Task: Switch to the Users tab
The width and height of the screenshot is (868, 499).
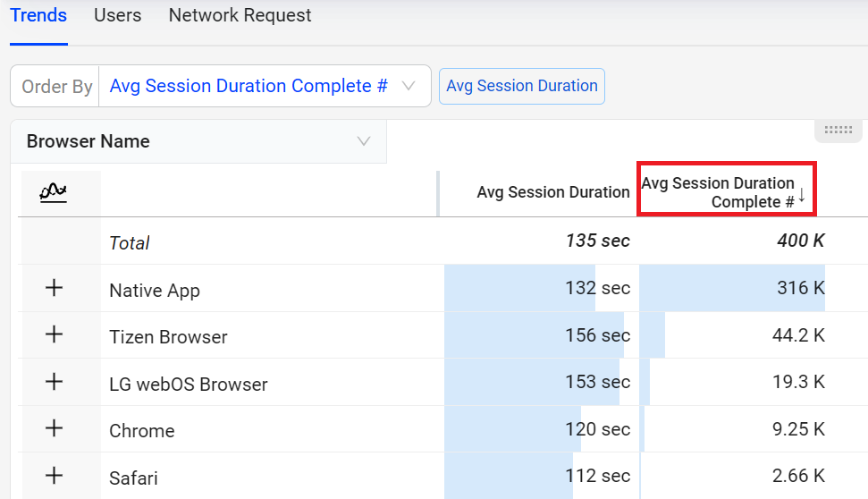Action: (x=117, y=15)
